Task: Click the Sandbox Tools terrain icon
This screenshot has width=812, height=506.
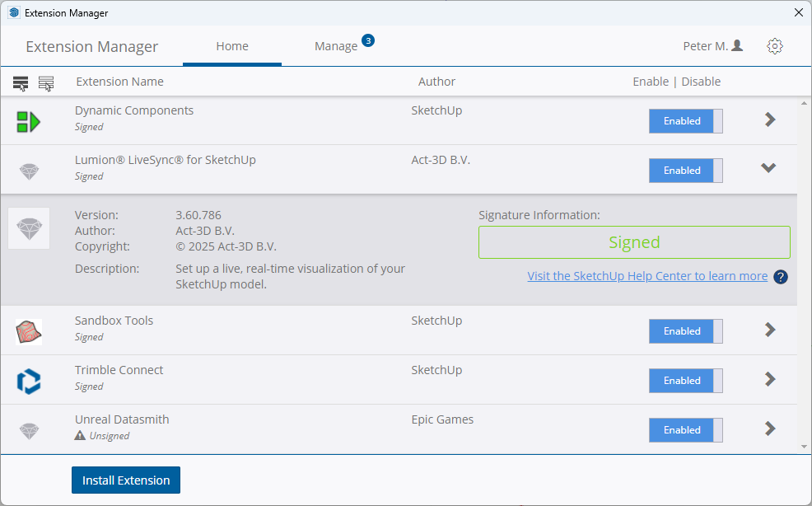Action: [29, 331]
